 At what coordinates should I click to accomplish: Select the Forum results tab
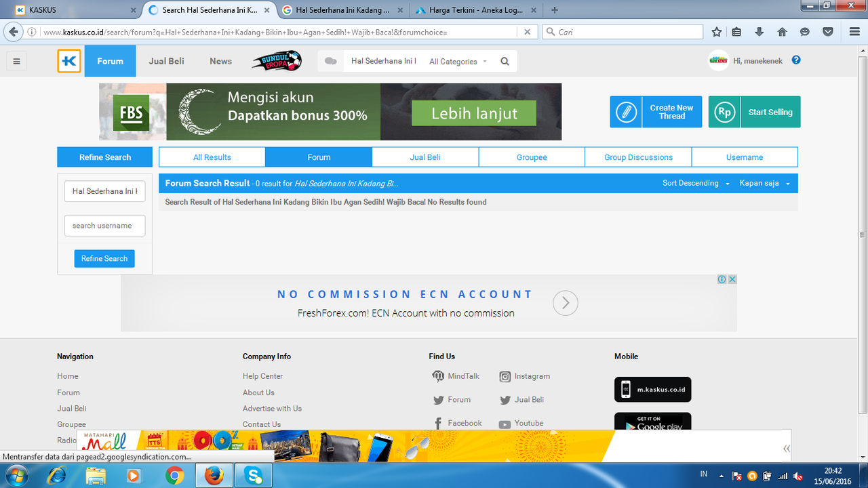coord(319,157)
